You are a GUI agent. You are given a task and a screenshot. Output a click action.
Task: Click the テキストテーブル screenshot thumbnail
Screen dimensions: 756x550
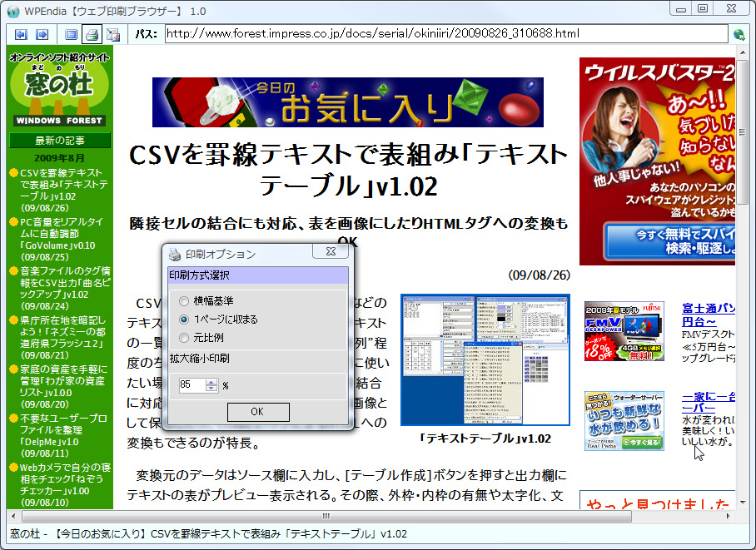[x=485, y=360]
